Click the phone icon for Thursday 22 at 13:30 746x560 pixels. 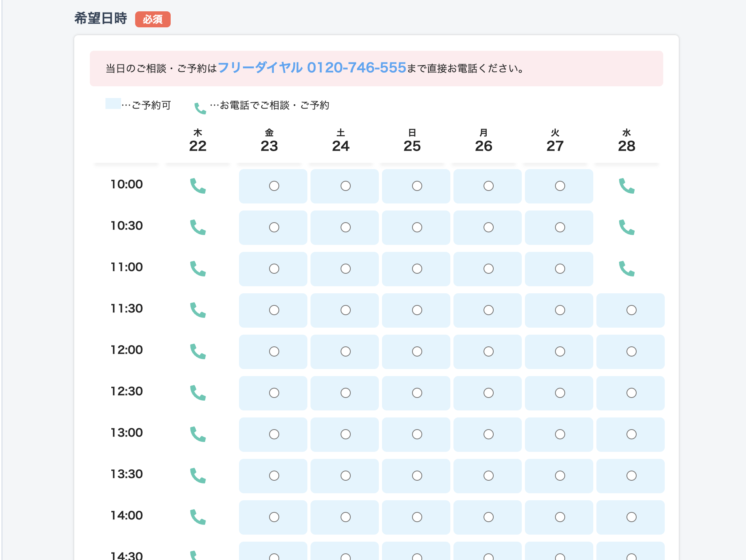point(198,476)
